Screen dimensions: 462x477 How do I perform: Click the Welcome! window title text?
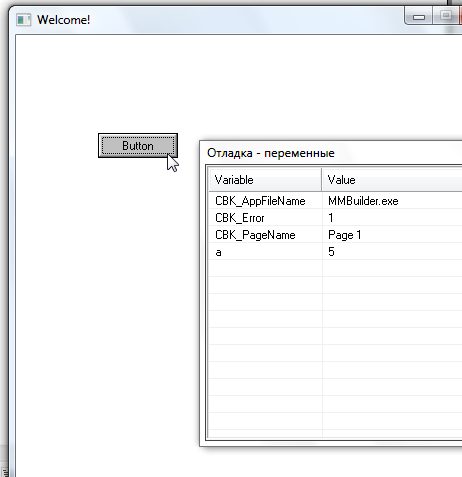(63, 20)
